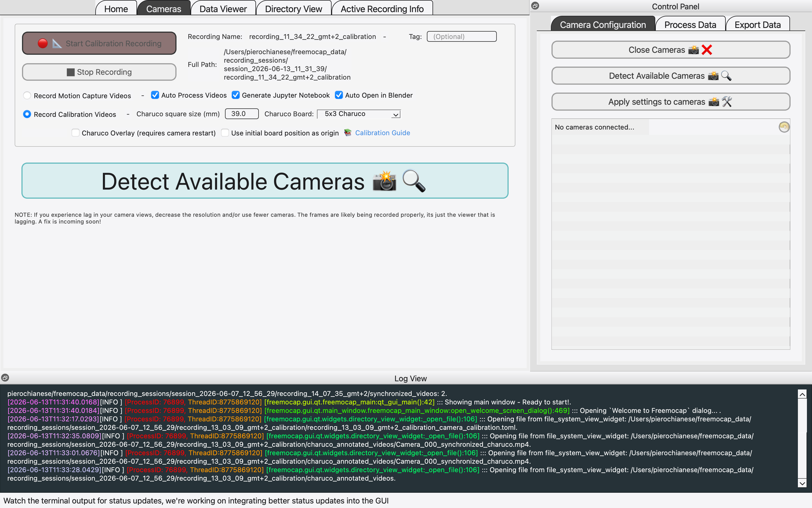
Task: Click the red X icon on Close Cameras
Action: point(707,50)
